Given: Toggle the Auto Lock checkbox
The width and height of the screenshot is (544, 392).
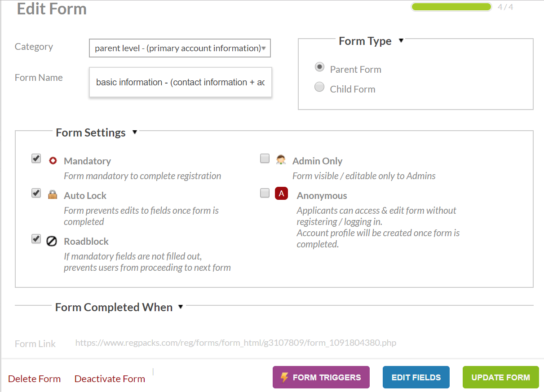Looking at the screenshot, I should pyautogui.click(x=36, y=193).
